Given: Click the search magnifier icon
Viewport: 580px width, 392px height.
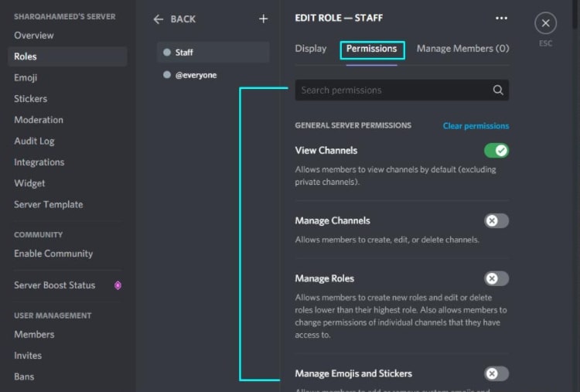Looking at the screenshot, I should pyautogui.click(x=498, y=90).
